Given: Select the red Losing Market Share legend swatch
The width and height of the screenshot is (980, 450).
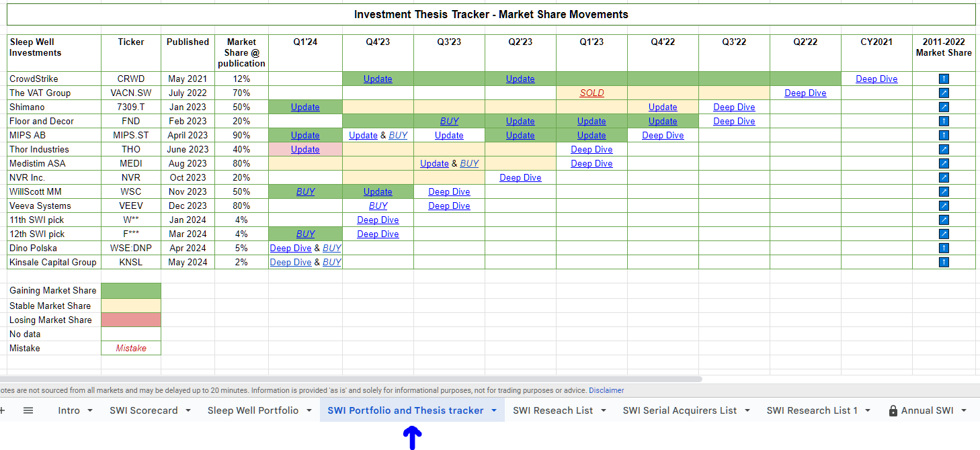Looking at the screenshot, I should click(x=131, y=320).
